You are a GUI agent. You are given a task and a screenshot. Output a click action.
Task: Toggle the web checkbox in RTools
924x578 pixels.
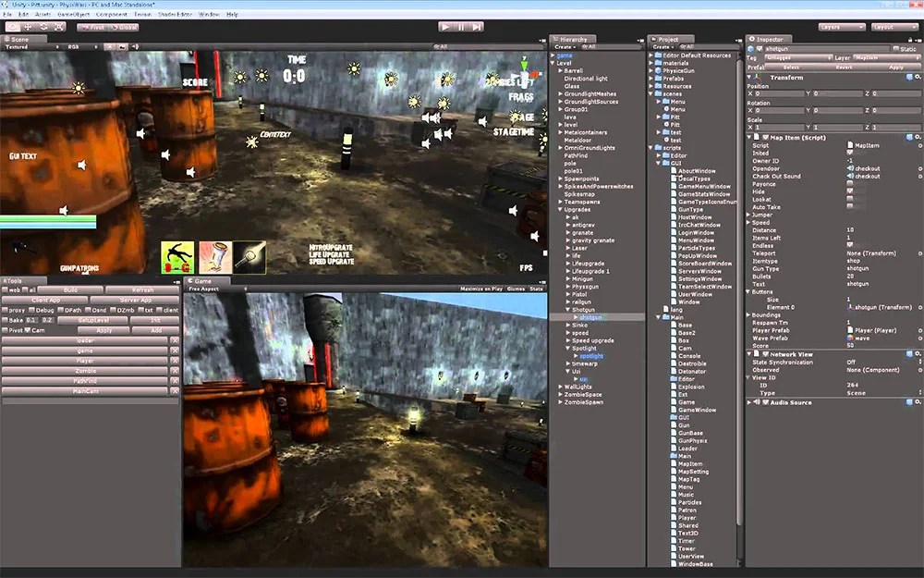point(5,290)
